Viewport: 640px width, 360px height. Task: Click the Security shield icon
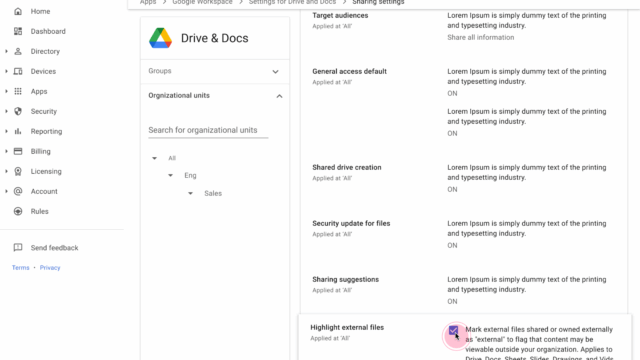coord(18,111)
